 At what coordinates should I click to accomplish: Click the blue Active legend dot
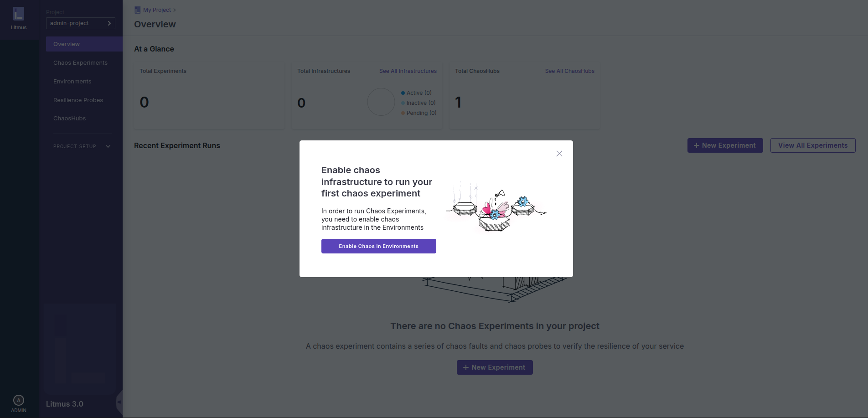[403, 93]
